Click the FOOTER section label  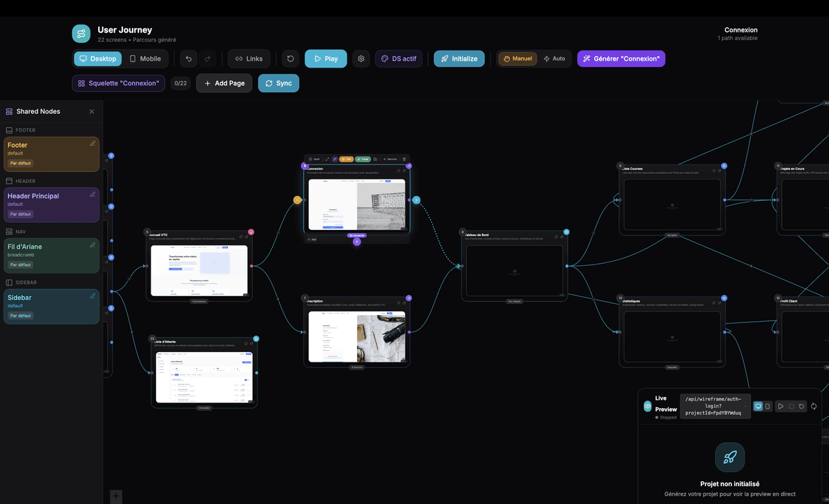(x=25, y=130)
